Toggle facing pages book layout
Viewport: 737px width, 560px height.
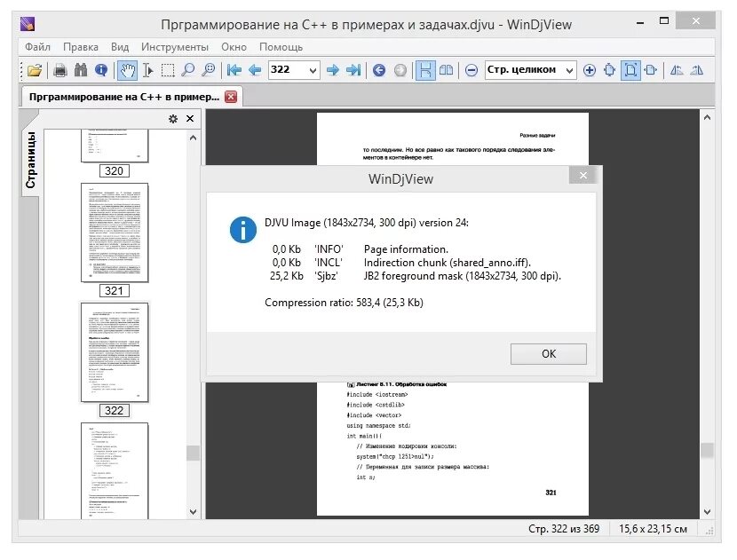[x=446, y=70]
